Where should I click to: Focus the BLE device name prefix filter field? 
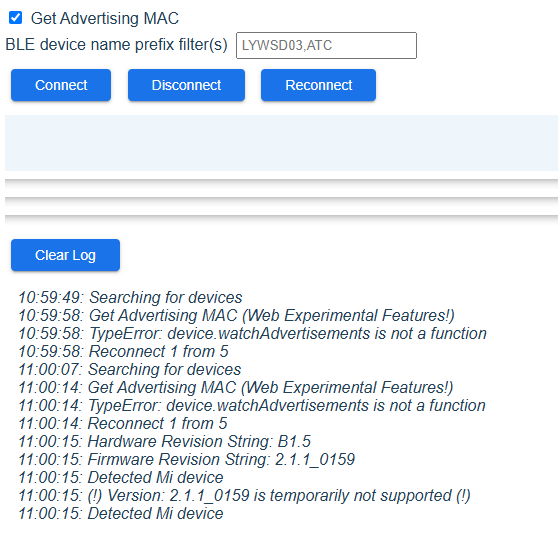[326, 45]
